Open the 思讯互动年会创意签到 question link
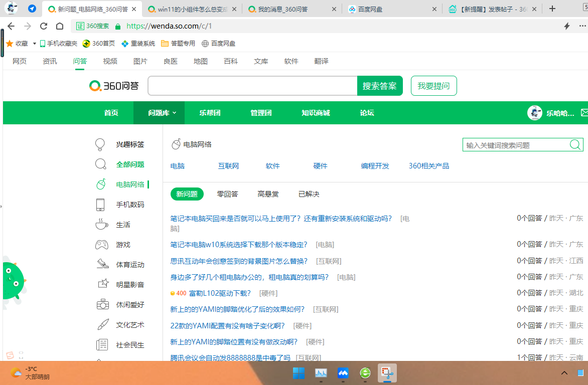 pyautogui.click(x=239, y=261)
